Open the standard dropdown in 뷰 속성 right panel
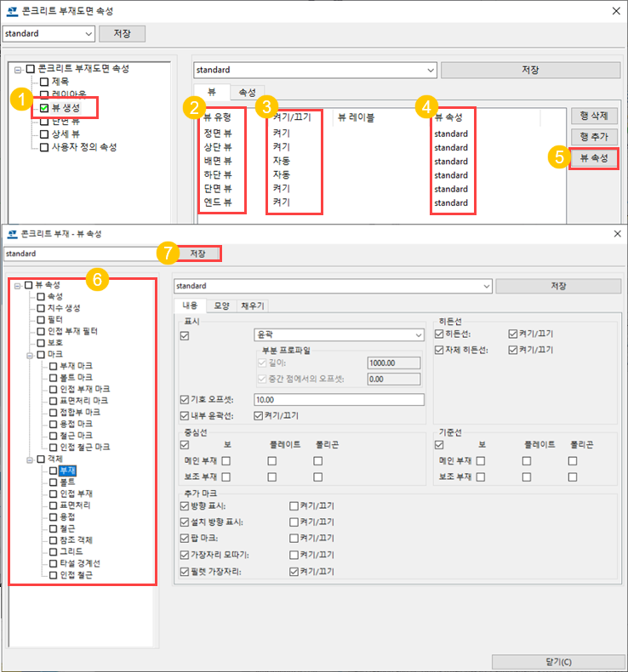This screenshot has height=672, width=628. tap(333, 286)
